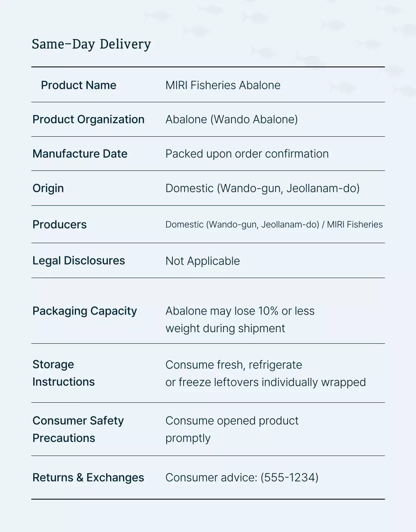
Task: Select the Product Organization label
Action: pos(89,119)
